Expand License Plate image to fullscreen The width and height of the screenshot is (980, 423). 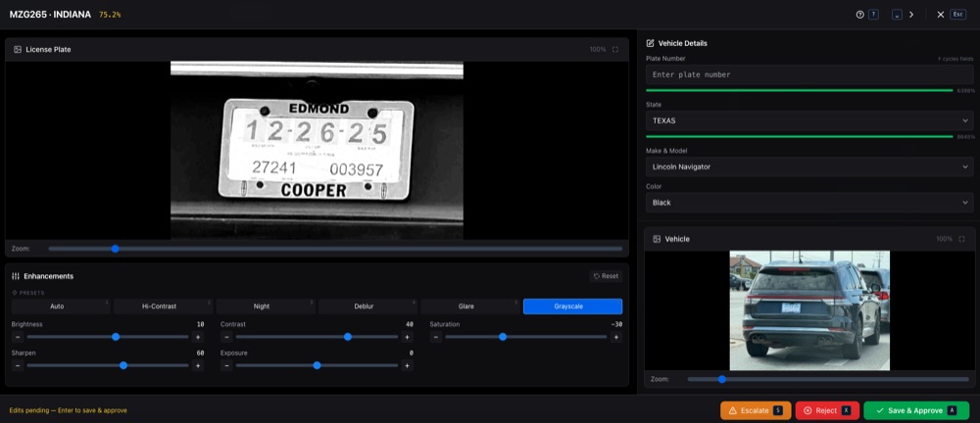point(615,49)
